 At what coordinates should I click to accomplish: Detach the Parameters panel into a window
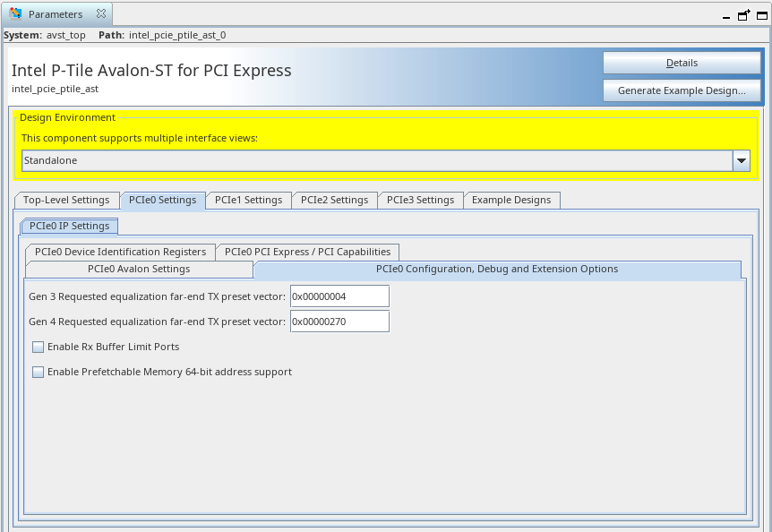743,15
